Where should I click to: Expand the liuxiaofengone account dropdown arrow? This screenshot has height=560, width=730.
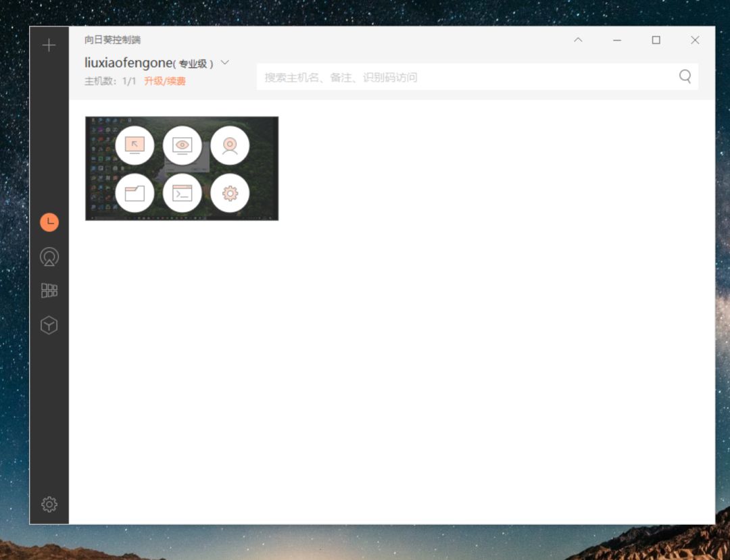[225, 62]
